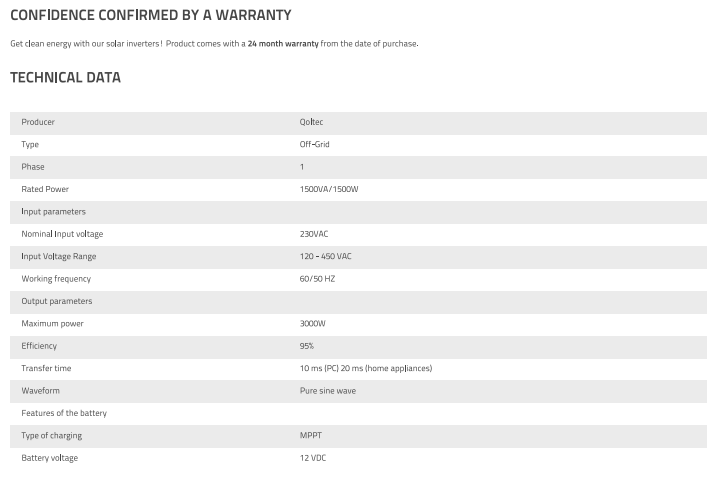Click the "Output parameters" section row
722x482 pixels.
(x=56, y=301)
